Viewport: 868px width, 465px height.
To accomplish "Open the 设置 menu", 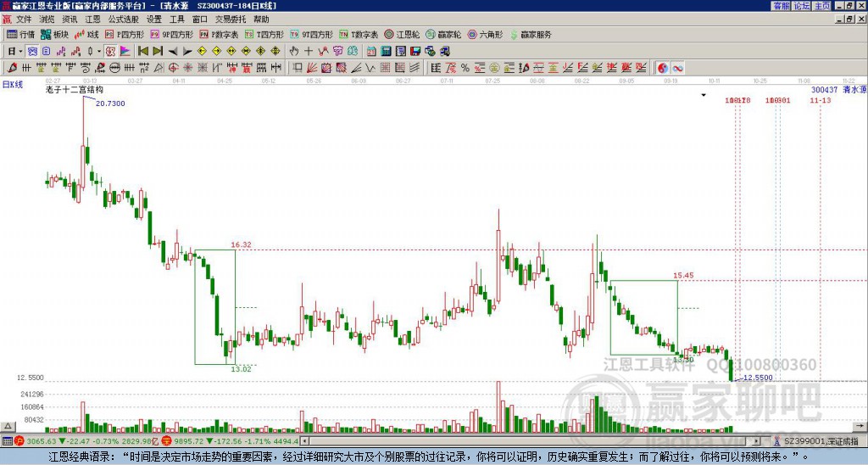I will pos(154,20).
